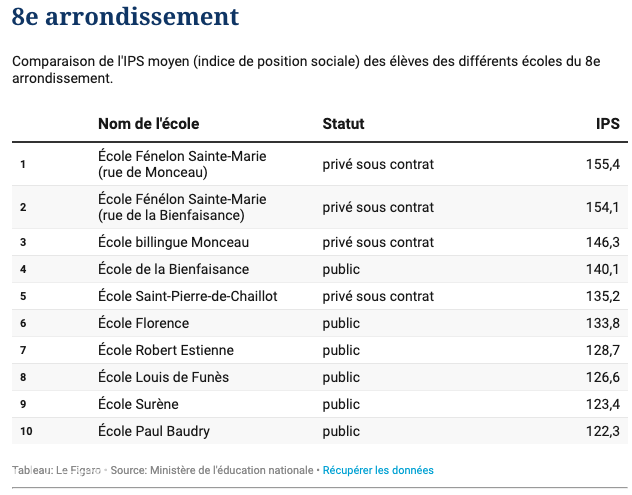
Task: Sort by the IPS column header
Action: coord(607,124)
